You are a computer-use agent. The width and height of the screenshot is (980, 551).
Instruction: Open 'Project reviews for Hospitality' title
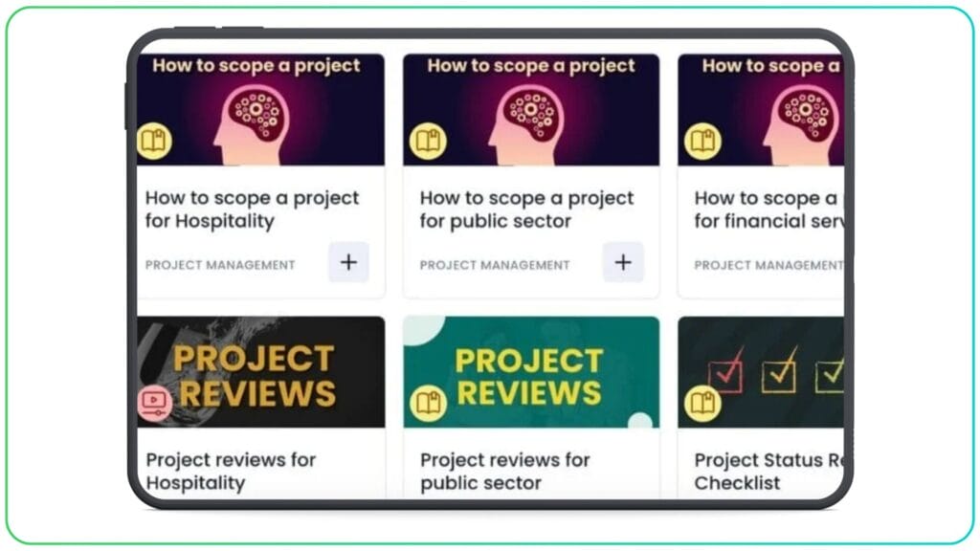tap(231, 471)
